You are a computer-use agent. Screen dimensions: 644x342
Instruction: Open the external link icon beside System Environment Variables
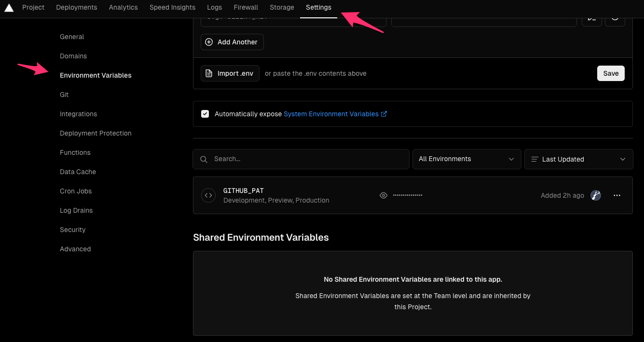pos(384,114)
